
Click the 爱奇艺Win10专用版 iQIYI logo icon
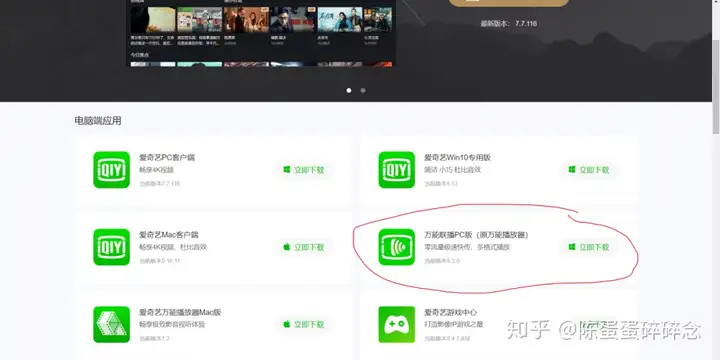coord(397,170)
